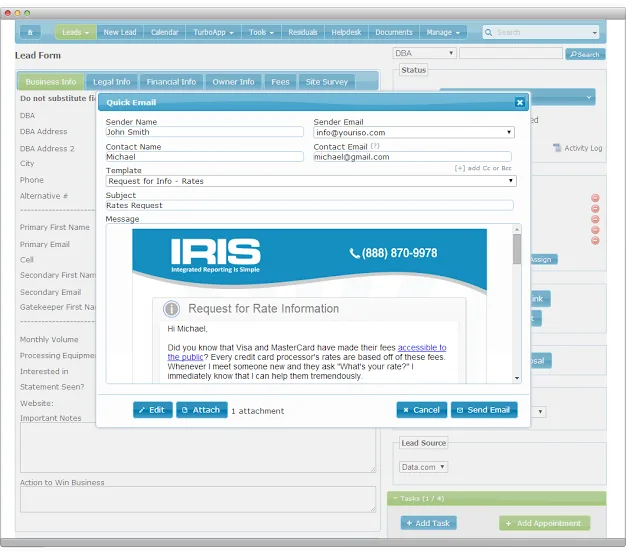
Task: Open the Calendar menu item
Action: pos(164,32)
